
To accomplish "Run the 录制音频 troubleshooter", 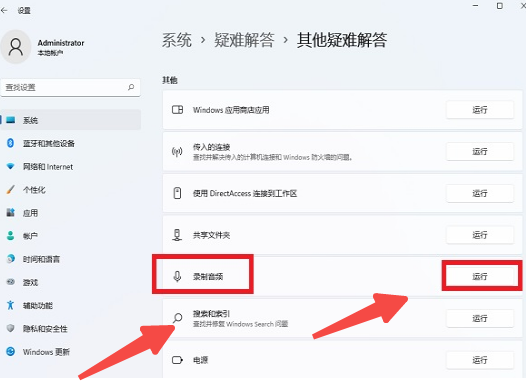I will tap(480, 277).
